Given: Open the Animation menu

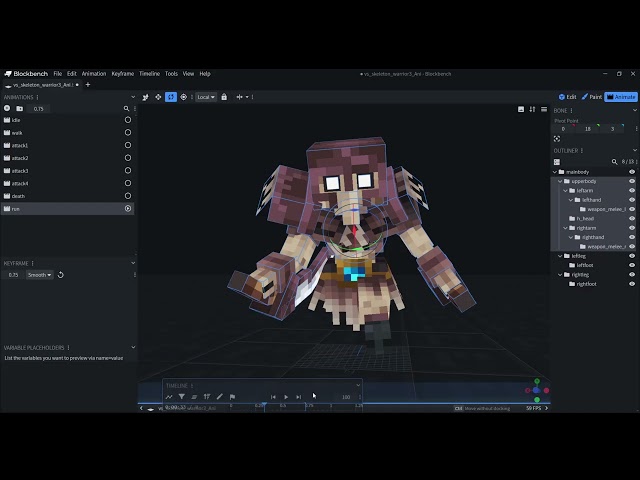Looking at the screenshot, I should (x=94, y=74).
